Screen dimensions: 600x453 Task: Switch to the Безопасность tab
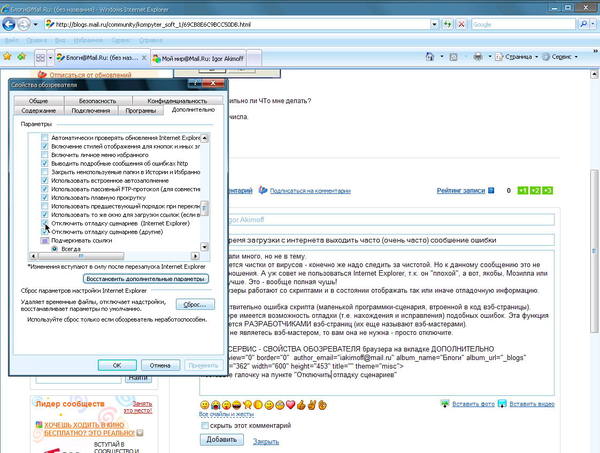(98, 101)
